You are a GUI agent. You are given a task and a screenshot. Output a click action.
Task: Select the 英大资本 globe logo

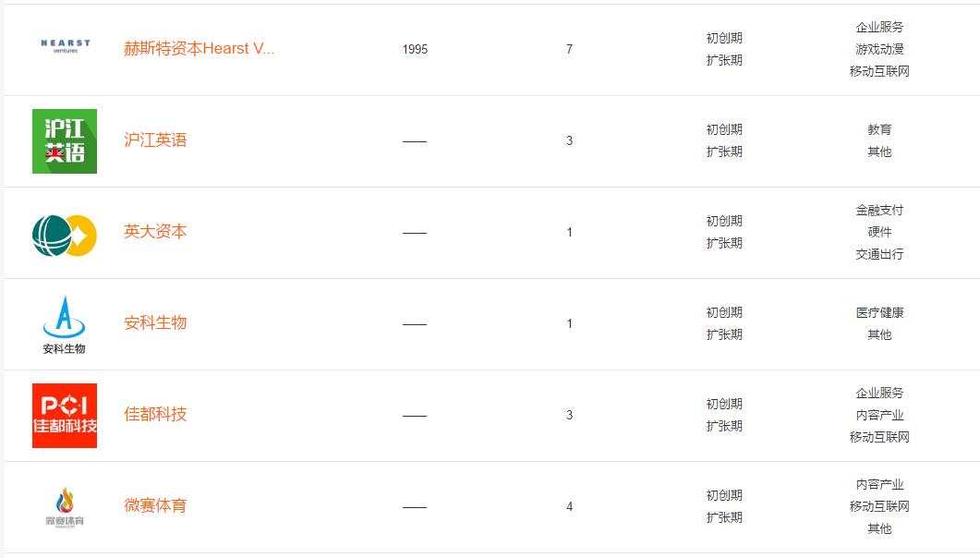click(x=65, y=236)
